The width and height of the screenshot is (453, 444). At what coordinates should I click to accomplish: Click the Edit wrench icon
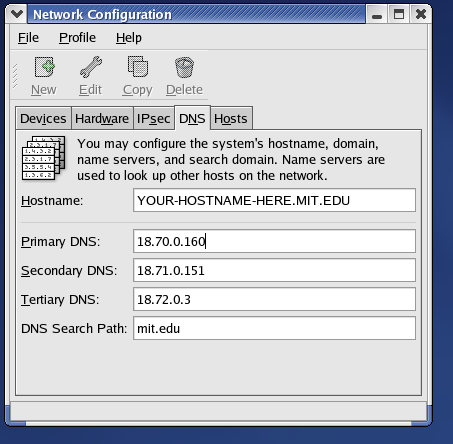tap(91, 67)
